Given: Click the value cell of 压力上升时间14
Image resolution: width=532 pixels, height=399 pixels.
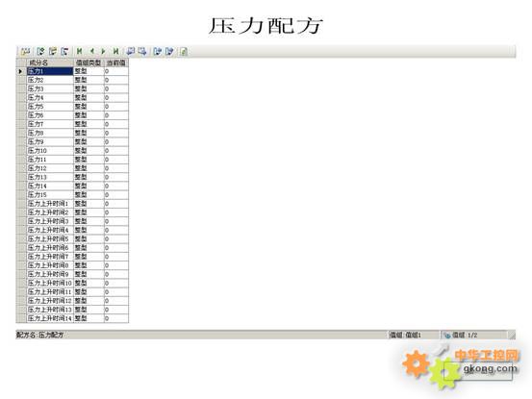Looking at the screenshot, I should 116,318.
